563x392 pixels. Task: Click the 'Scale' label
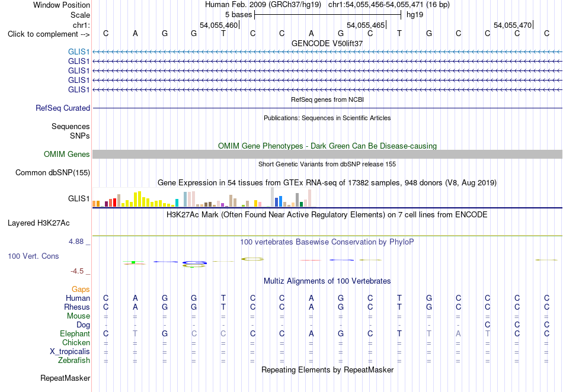[80, 15]
